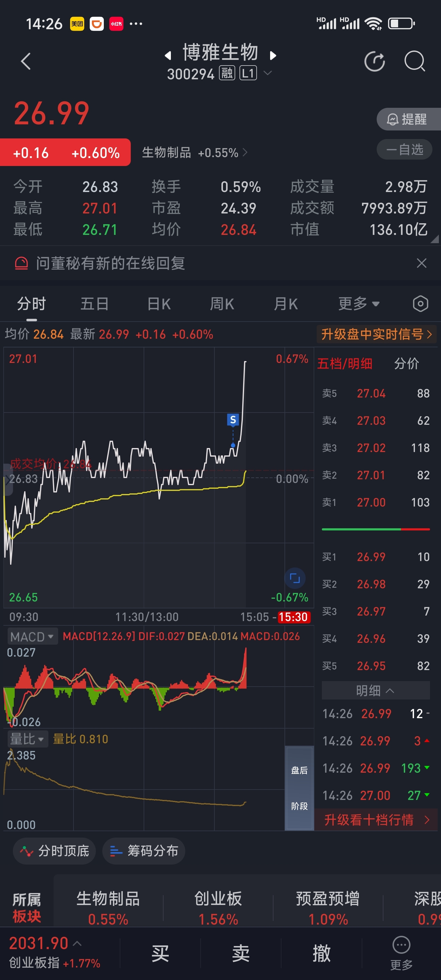Go to previous stock with left triangle
This screenshot has height=980, width=441.
click(x=168, y=55)
